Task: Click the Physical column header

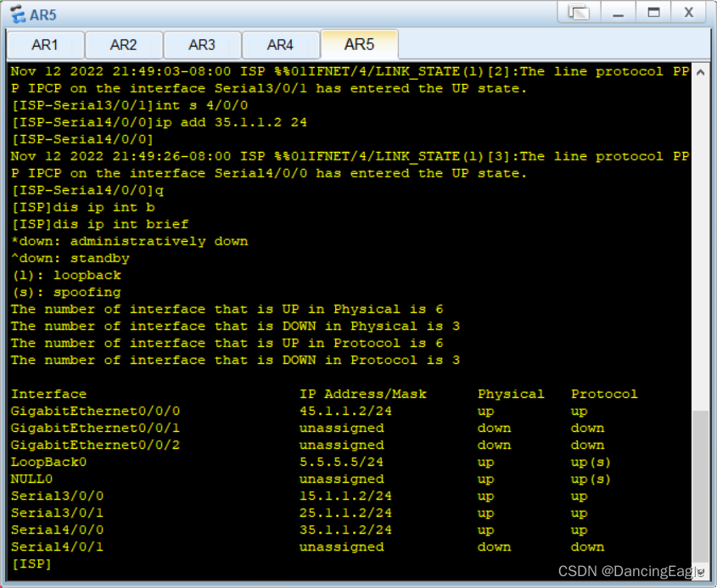Action: 511,395
